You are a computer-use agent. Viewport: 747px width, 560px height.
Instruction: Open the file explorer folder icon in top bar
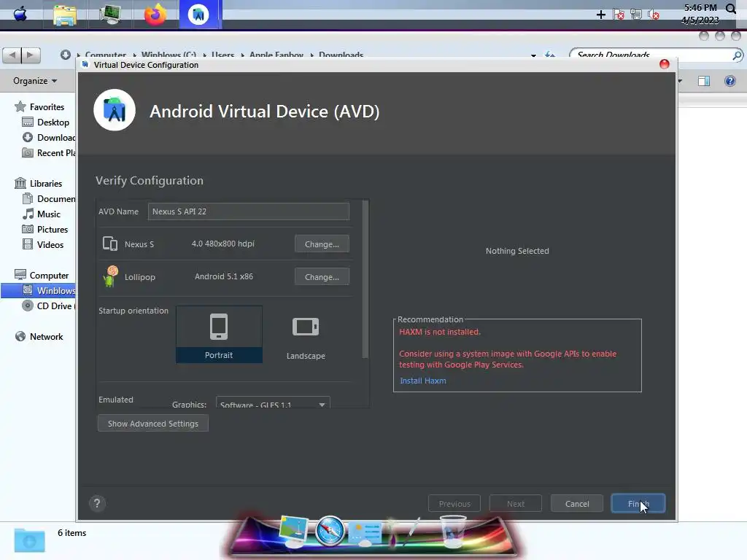65,15
